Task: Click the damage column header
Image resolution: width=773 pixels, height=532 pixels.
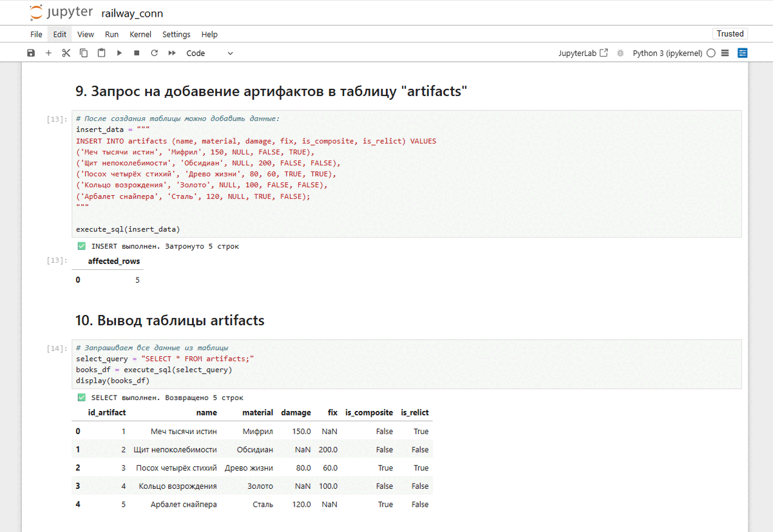Action: [296, 413]
